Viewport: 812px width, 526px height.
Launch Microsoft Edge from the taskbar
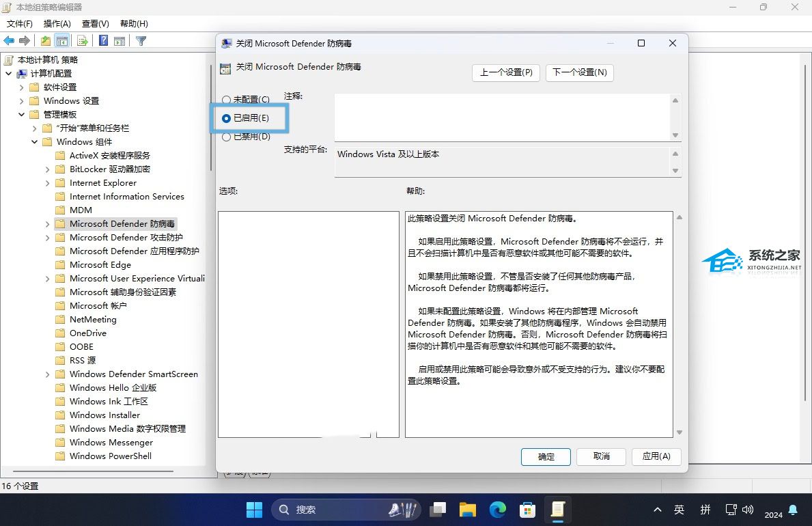[498, 510]
